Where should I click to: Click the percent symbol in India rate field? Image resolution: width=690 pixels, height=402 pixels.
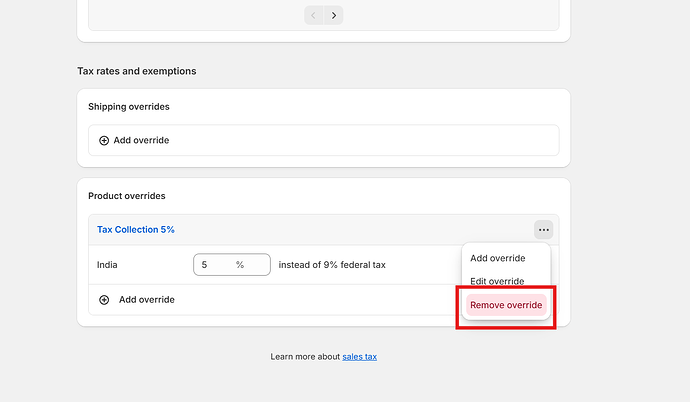240,265
